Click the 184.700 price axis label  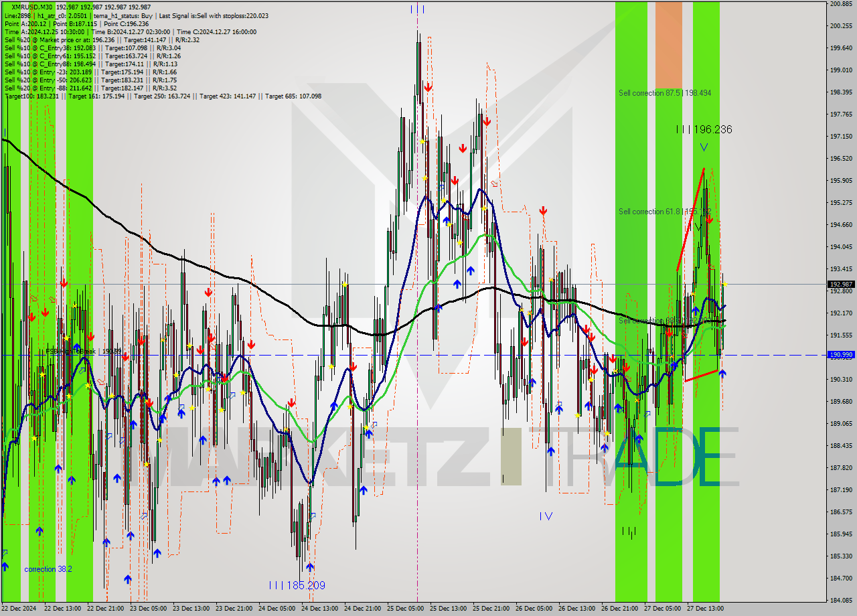click(x=841, y=579)
